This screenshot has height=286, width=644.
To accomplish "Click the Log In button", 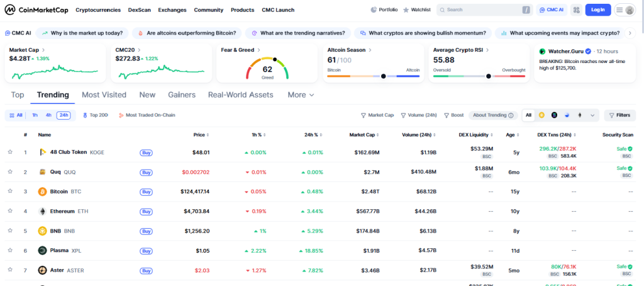I will [597, 10].
